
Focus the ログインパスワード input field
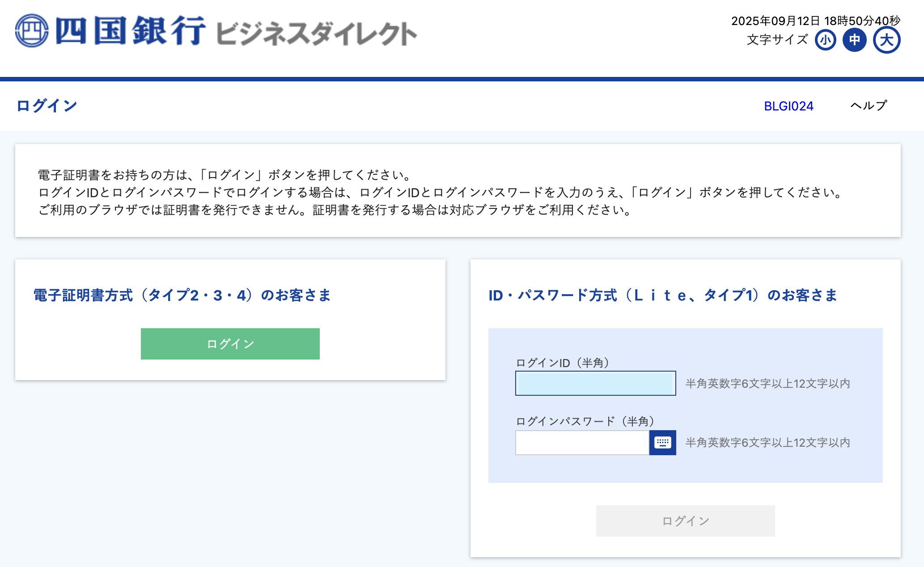[x=582, y=443]
